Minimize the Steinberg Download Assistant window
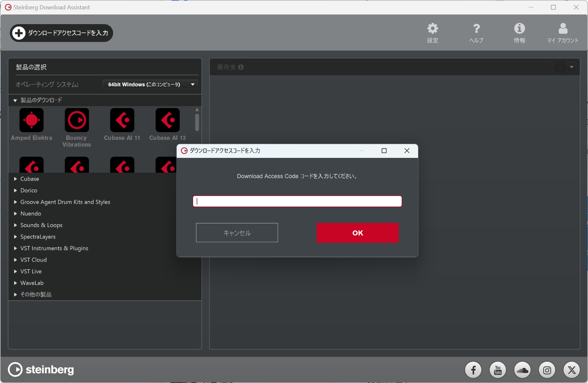Screen dimensions: 588x383 pos(531,7)
